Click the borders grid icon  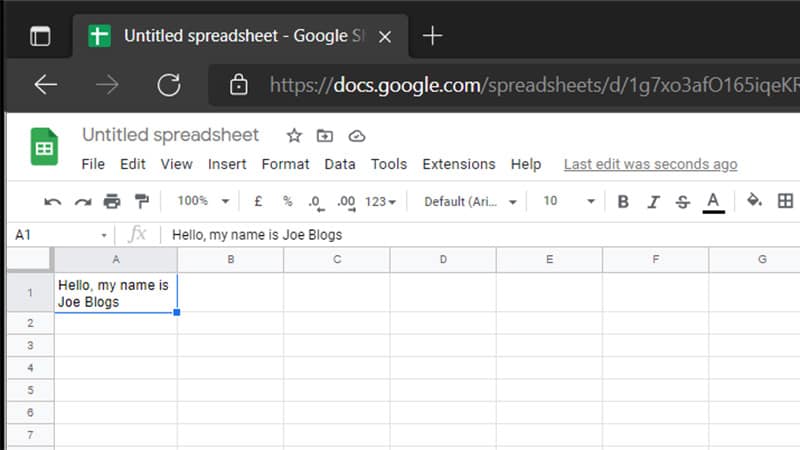coord(785,201)
